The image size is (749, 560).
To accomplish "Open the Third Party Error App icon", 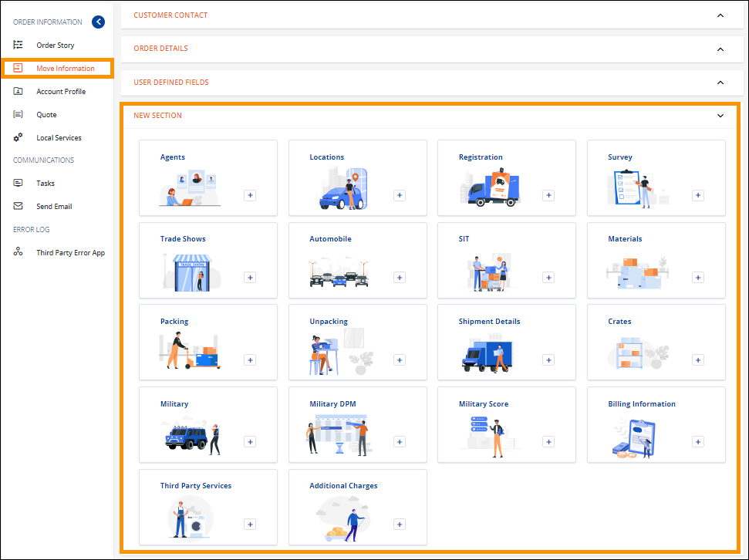I will tap(18, 251).
